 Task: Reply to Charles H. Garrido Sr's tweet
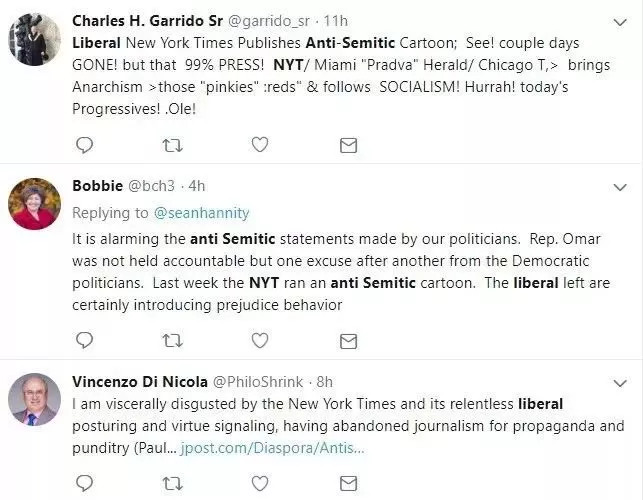(x=85, y=145)
